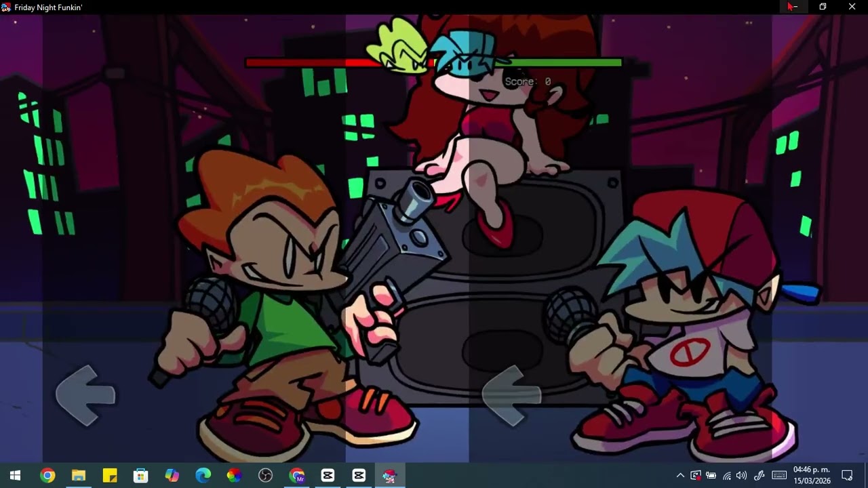The width and height of the screenshot is (868, 488).
Task: Open Google Chrome from the taskbar
Action: pyautogui.click(x=47, y=476)
